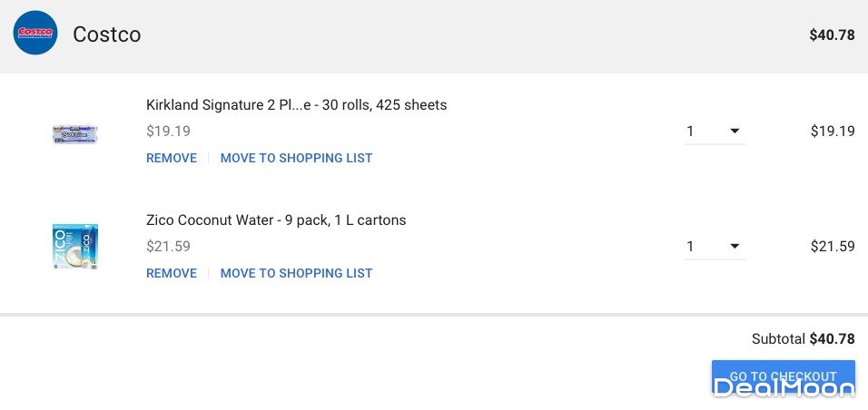Screen dimensions: 868x410
Task: Click the gray $21.59 unit price under Zico
Action: click(168, 246)
